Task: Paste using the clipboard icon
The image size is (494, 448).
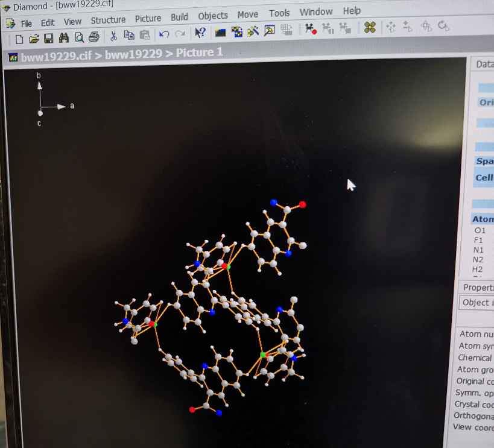Action: point(144,34)
